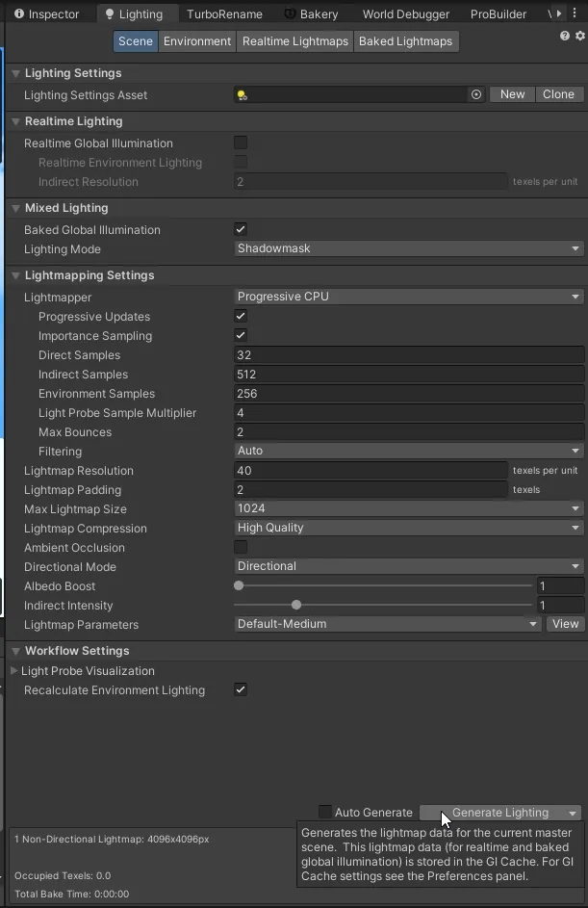
Task: Collapse the Workflow Settings section
Action: coord(15,651)
